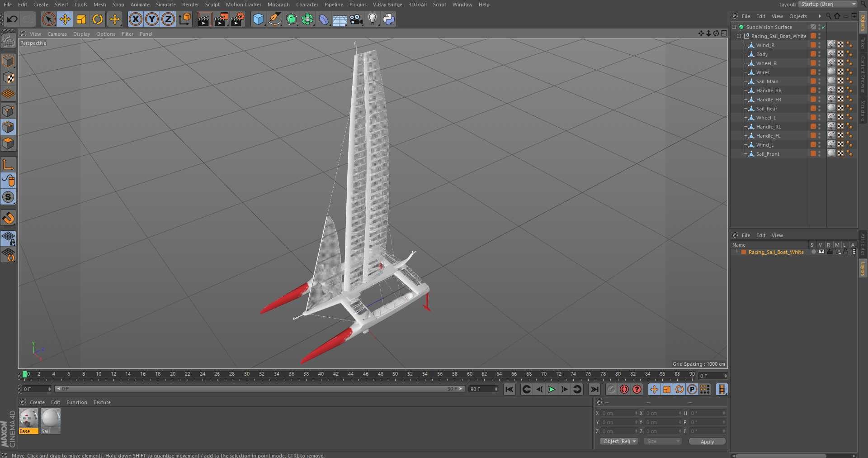Toggle the Autokeying button

624,389
